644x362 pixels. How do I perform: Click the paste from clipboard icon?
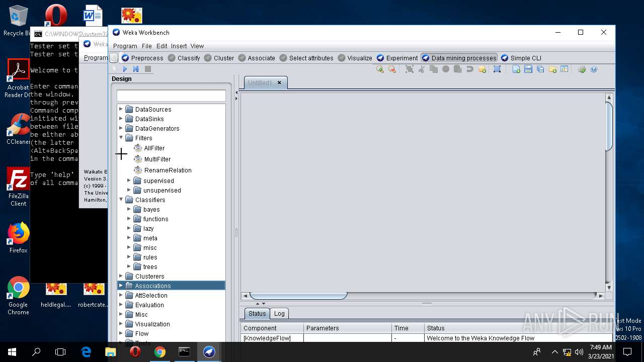(x=457, y=69)
